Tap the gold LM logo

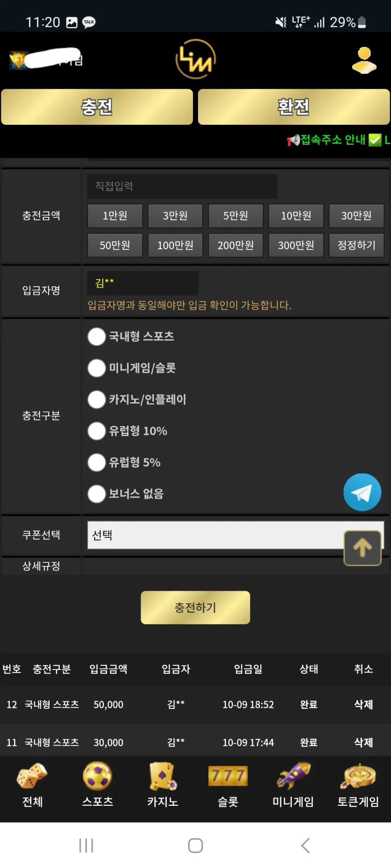pyautogui.click(x=195, y=59)
